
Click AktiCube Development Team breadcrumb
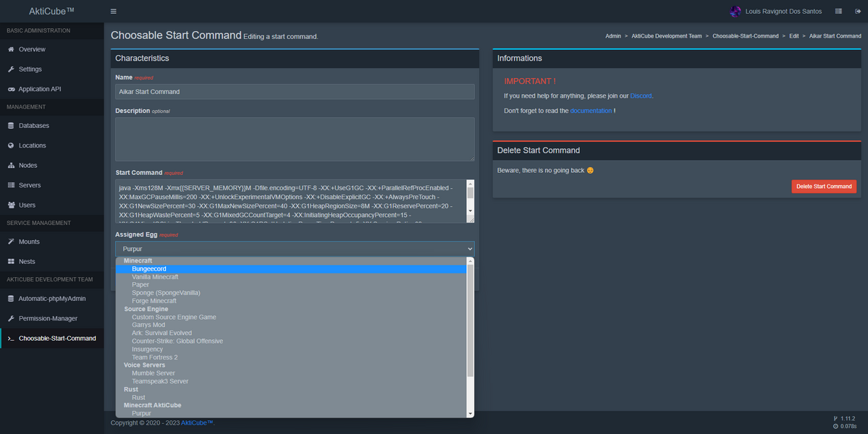point(667,36)
